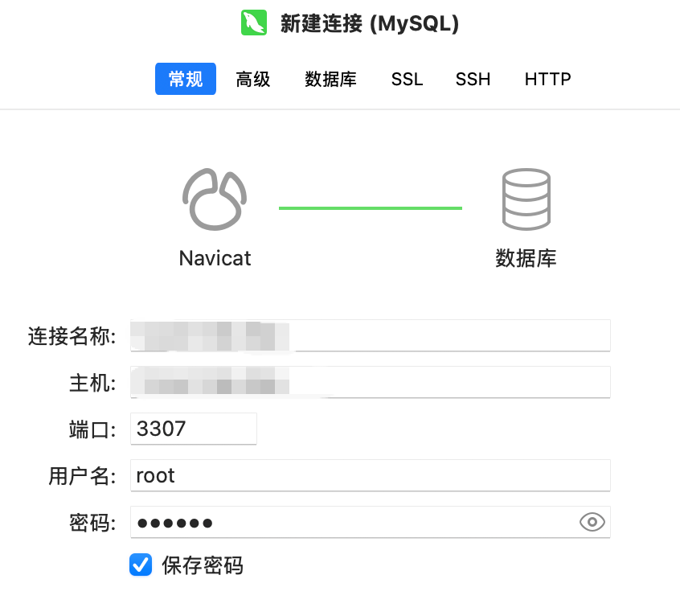Click the Navicat label under logo
Screen dimensions: 680x616
[x=215, y=259]
